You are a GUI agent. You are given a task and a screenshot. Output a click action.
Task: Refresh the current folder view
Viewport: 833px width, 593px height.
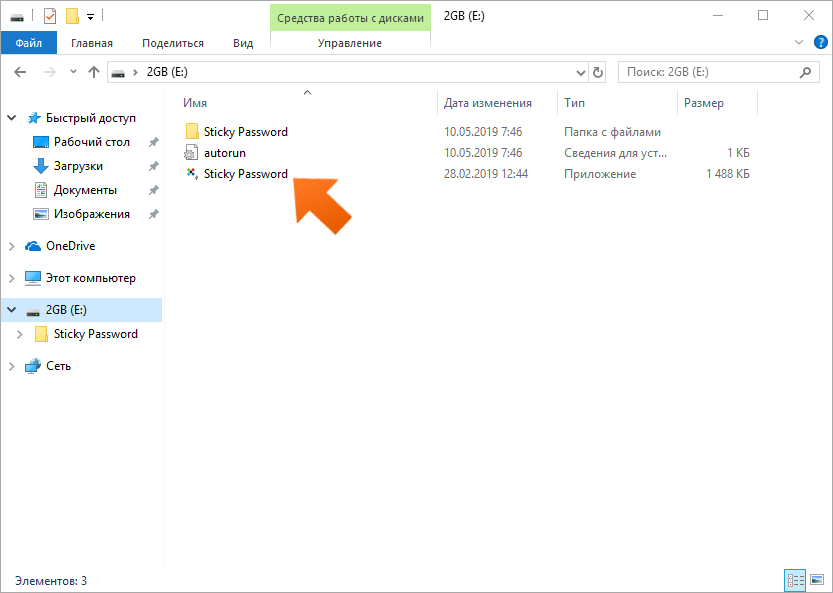598,72
